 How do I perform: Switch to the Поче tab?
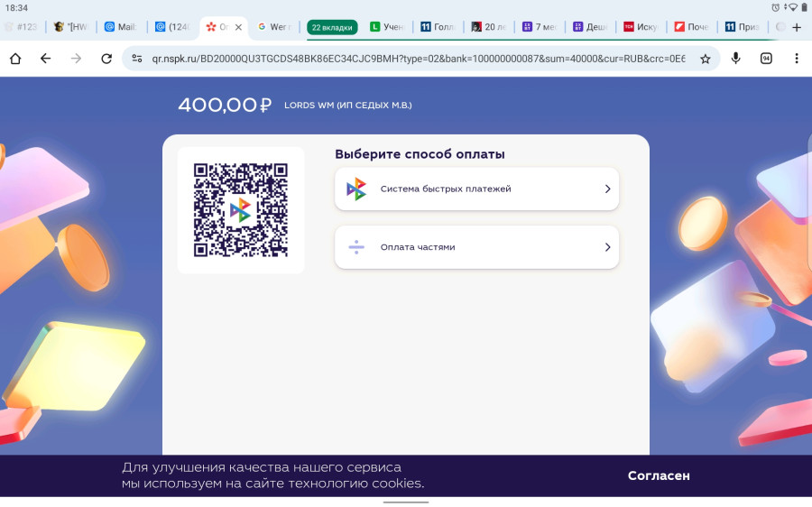(692, 27)
